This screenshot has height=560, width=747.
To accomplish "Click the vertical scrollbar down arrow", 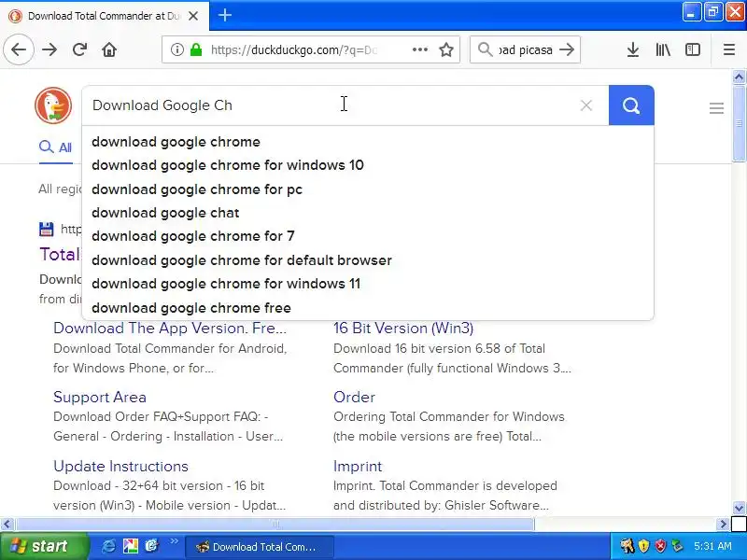I will tap(739, 508).
